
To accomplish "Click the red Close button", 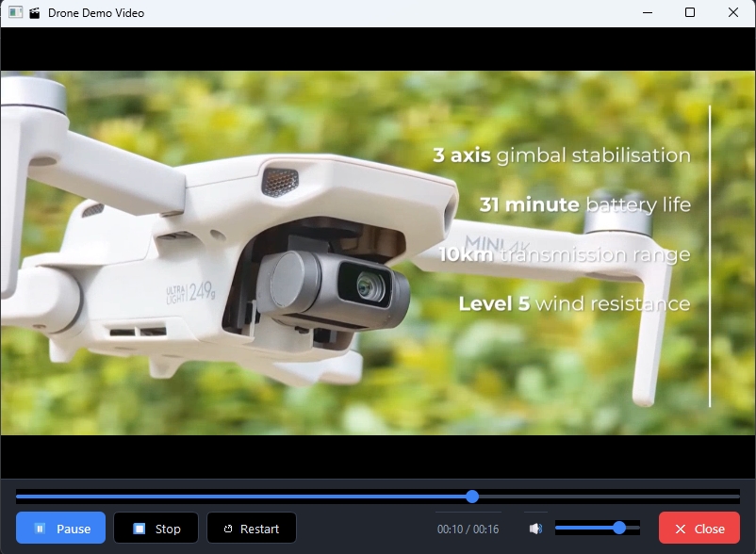I will point(699,528).
